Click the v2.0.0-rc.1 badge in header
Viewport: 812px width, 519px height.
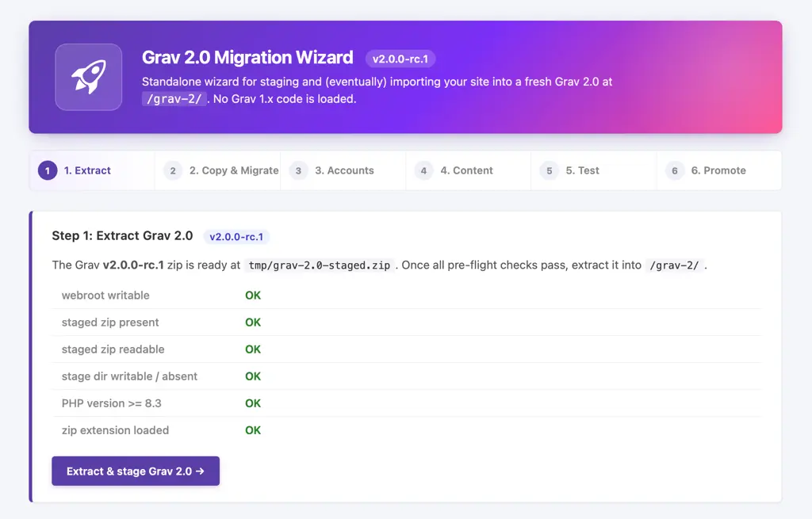[x=400, y=59]
